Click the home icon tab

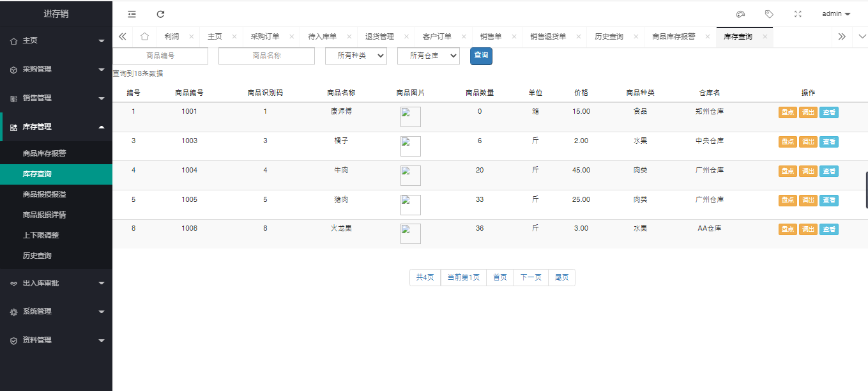coord(144,37)
